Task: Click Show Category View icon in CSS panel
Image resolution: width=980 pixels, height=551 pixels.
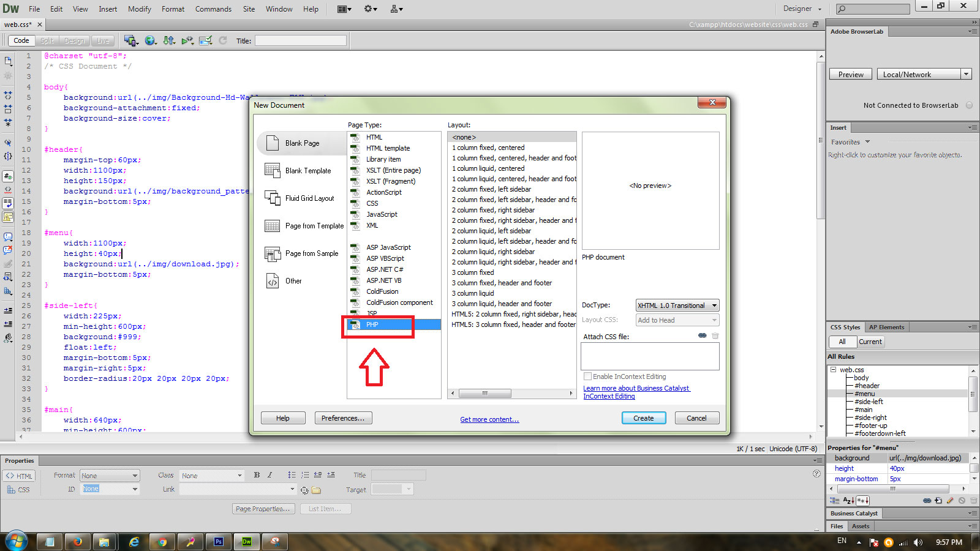Action: pyautogui.click(x=835, y=500)
